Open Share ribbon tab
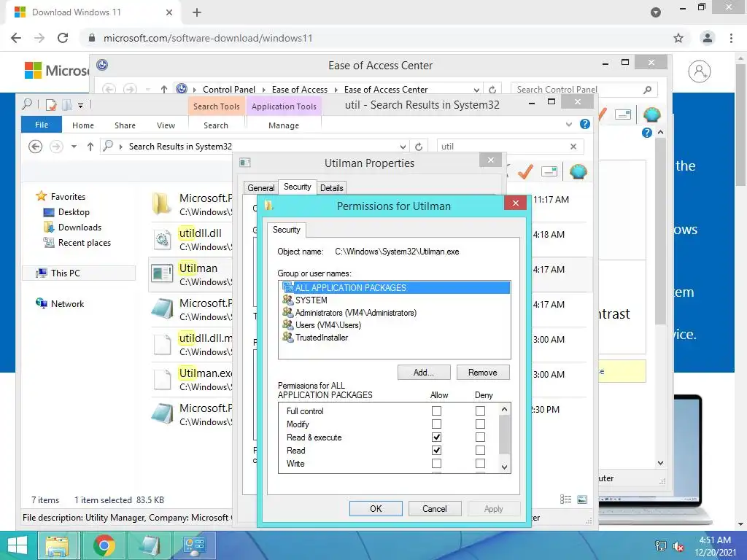This screenshot has width=747, height=560. click(125, 125)
